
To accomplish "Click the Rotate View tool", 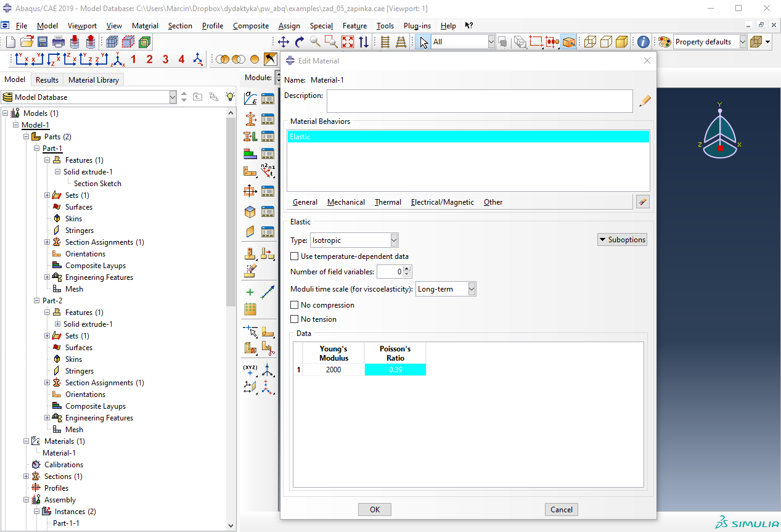I will tap(300, 42).
